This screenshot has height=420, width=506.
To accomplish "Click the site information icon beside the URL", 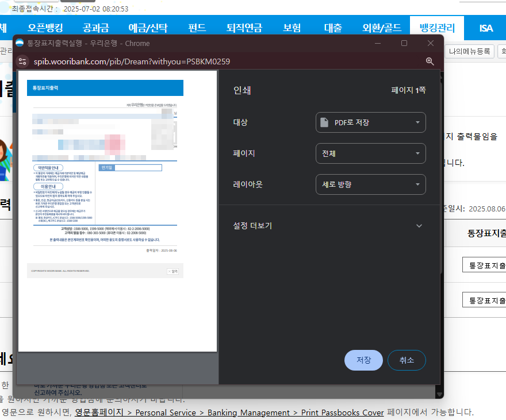I will point(22,61).
